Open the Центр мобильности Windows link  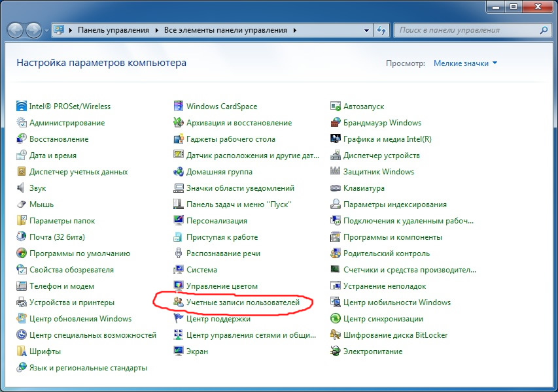click(397, 302)
